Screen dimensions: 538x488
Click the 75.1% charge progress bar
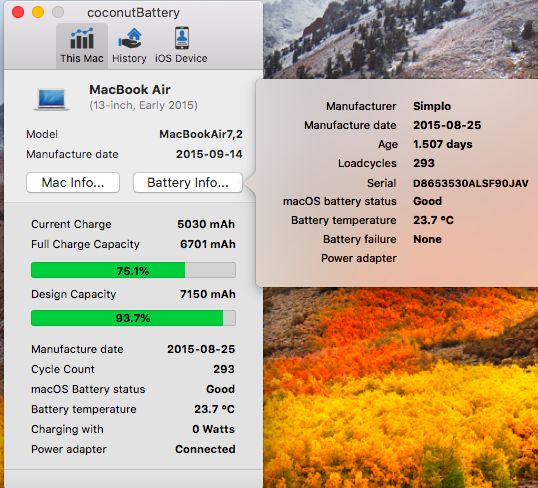point(133,270)
